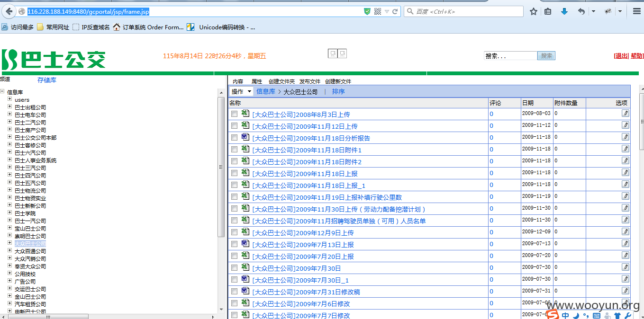Viewport: 644px width, 319px height.
Task: Log out via the 退出 link
Action: 621,56
